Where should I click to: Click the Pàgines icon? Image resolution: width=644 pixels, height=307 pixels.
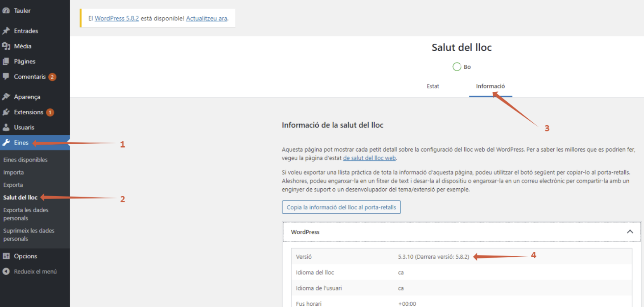point(6,61)
